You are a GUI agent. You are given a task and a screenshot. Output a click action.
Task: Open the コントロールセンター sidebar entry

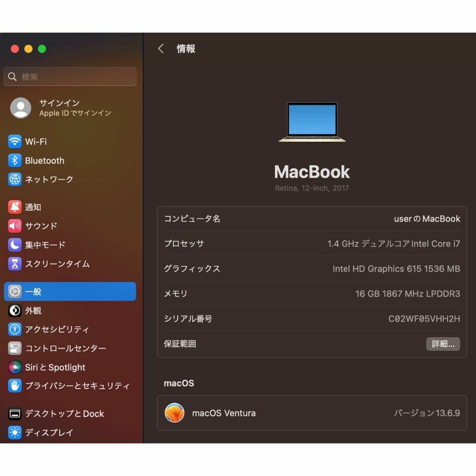pos(70,348)
